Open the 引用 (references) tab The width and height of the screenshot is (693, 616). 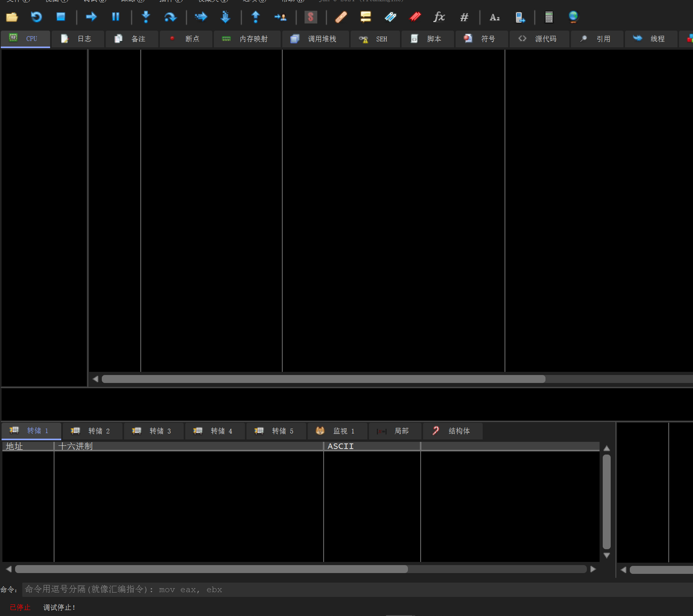click(x=597, y=39)
